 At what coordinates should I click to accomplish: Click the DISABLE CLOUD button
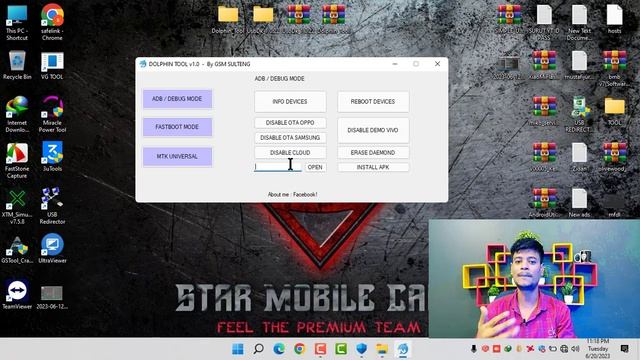[x=290, y=153]
